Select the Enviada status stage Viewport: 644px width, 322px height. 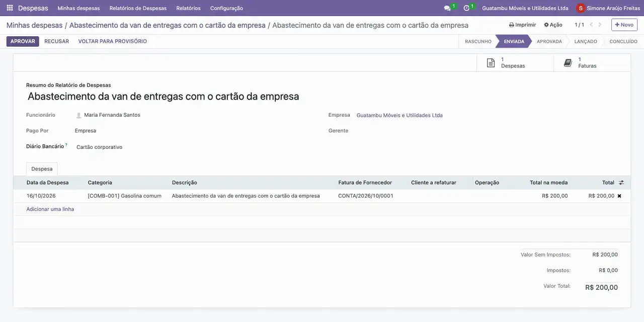pyautogui.click(x=514, y=41)
